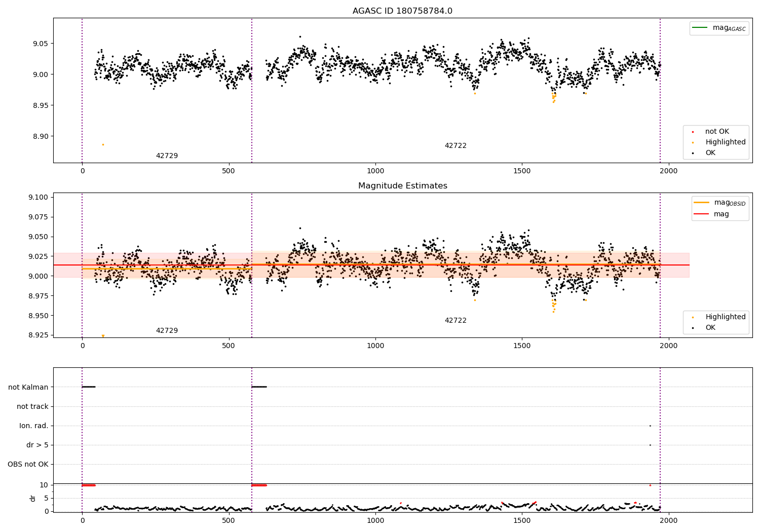
Task: Click the 8.95 tick label on top plot
Action: click(41, 105)
